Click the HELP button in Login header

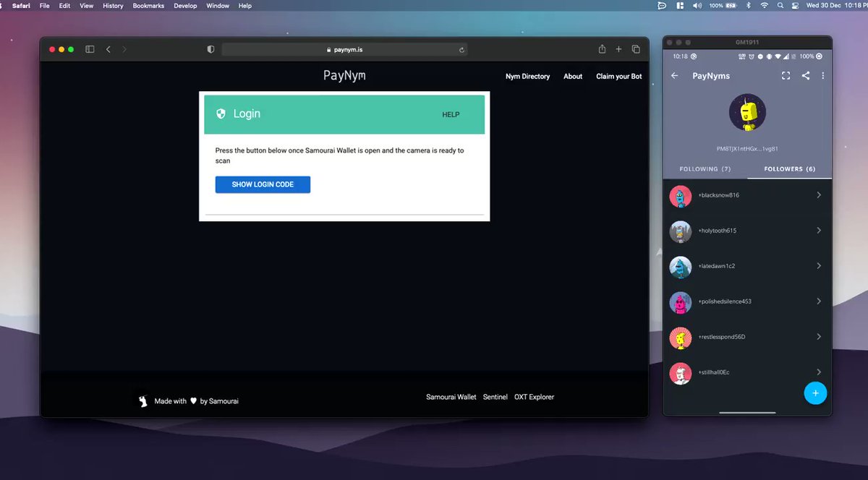click(451, 114)
